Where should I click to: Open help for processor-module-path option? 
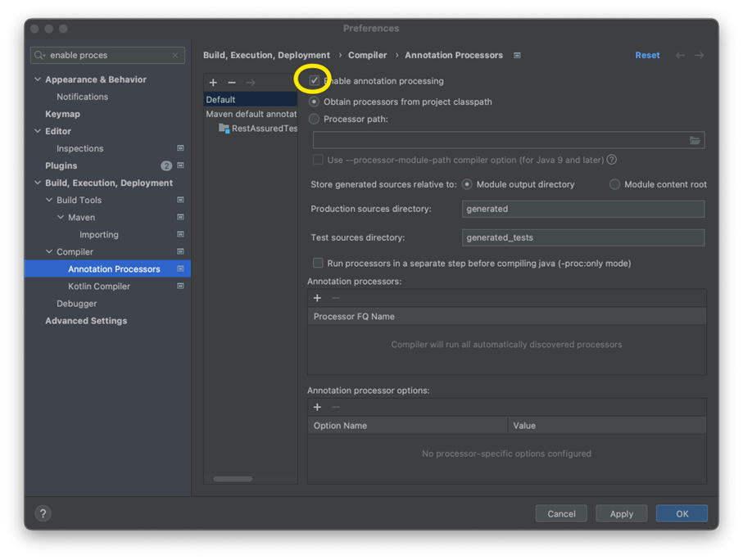612,160
